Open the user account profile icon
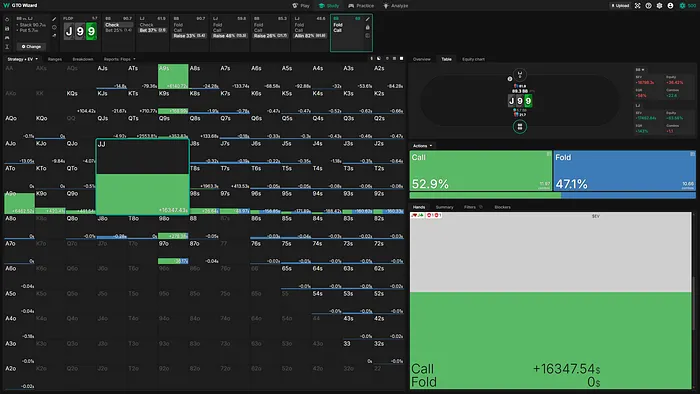700x394 pixels. pyautogui.click(x=670, y=6)
